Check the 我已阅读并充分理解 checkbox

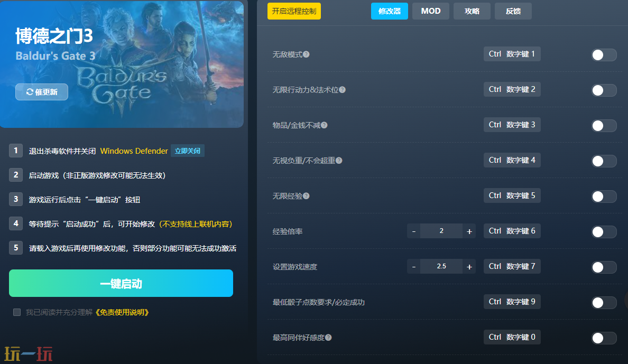[17, 312]
